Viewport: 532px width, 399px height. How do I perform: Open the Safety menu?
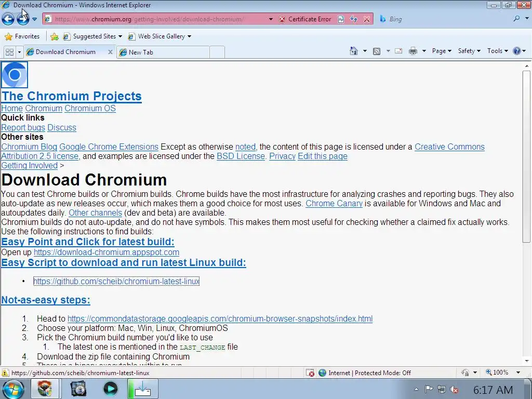(x=469, y=51)
